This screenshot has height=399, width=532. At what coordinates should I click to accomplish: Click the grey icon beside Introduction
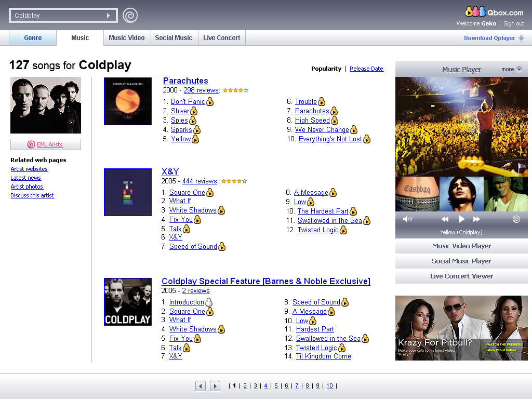pos(209,302)
